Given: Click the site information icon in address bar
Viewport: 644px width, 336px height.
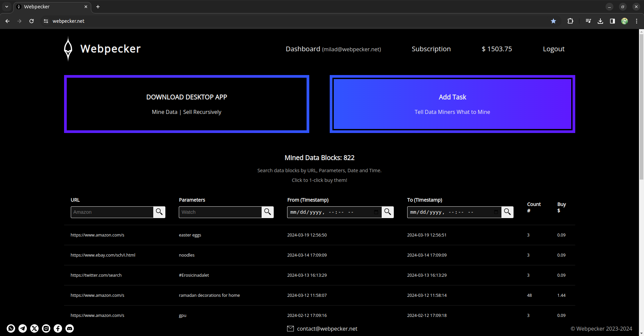Looking at the screenshot, I should point(46,21).
